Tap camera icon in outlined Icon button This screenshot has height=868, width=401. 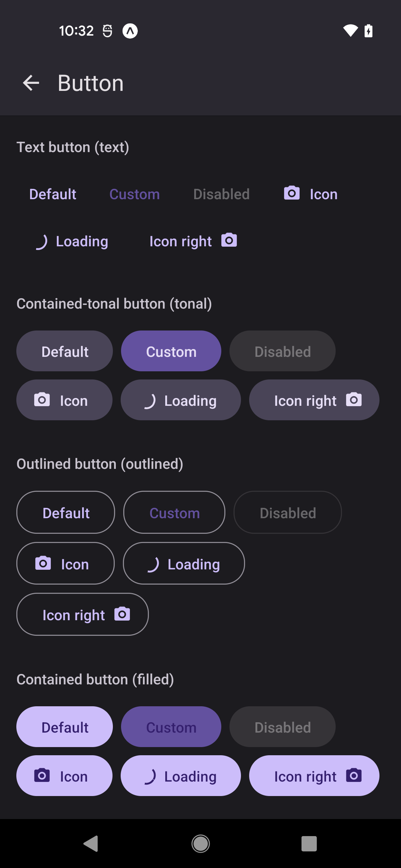[x=43, y=563]
